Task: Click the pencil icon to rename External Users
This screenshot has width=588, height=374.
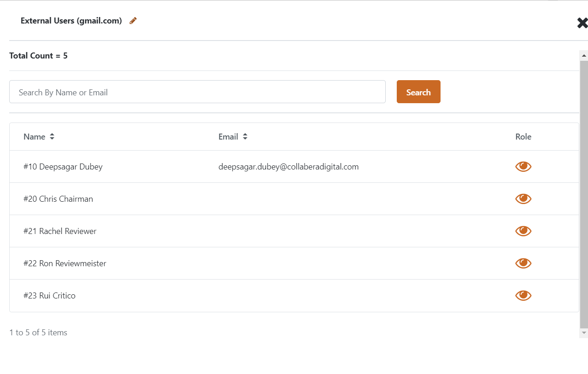Action: 133,20
